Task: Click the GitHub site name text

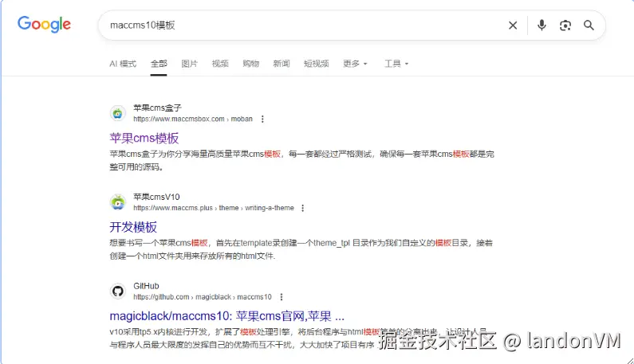Action: pos(146,286)
